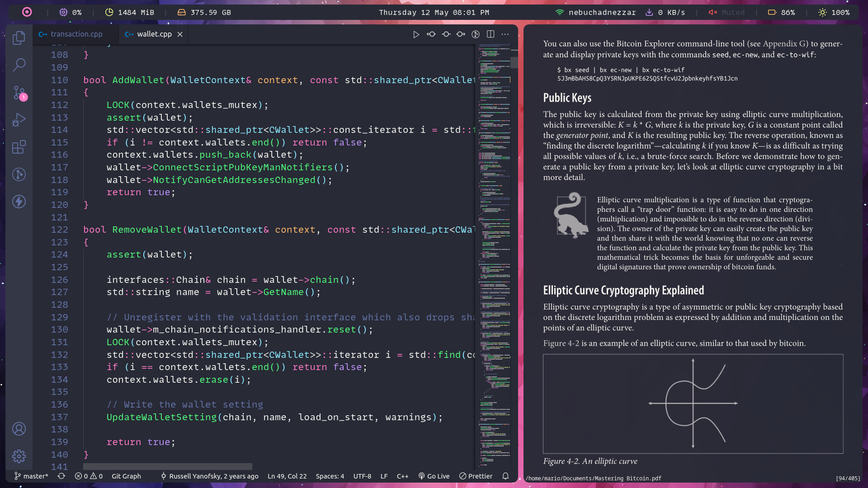The height and width of the screenshot is (488, 868).
Task: Click line number 110 in the gutter
Action: 59,80
